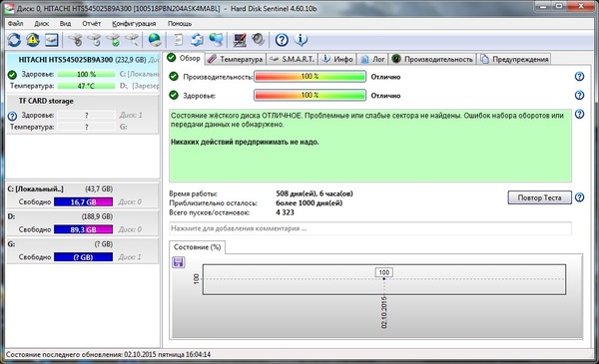Open the Конфигурация menu
Viewport: 599px width, 364px height.
tap(134, 23)
